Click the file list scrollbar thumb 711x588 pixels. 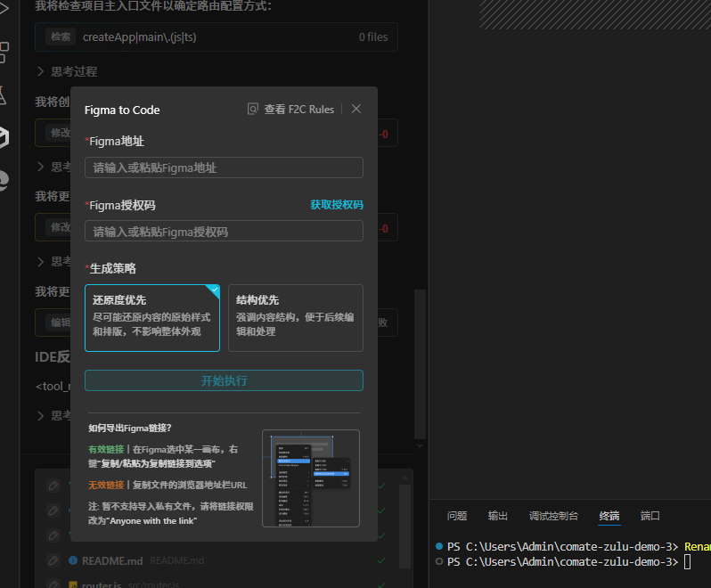pyautogui.click(x=405, y=526)
